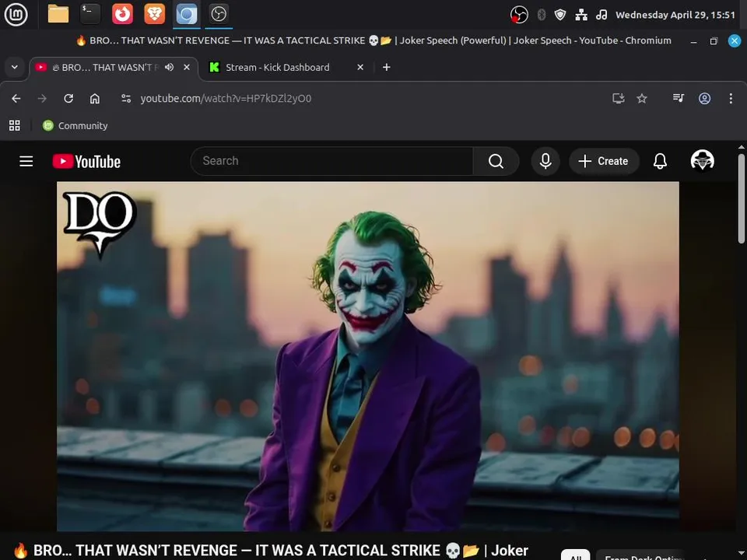Open the network connections tray icon
The width and height of the screenshot is (747, 560).
point(581,15)
